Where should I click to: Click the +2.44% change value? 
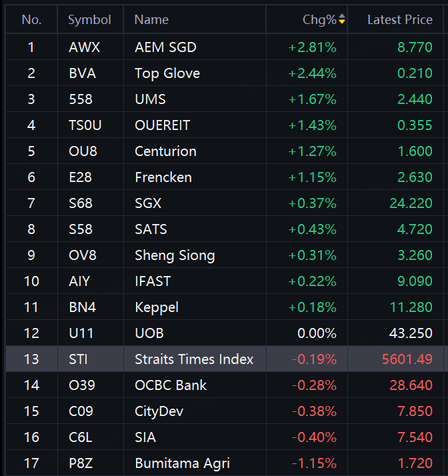(x=312, y=73)
